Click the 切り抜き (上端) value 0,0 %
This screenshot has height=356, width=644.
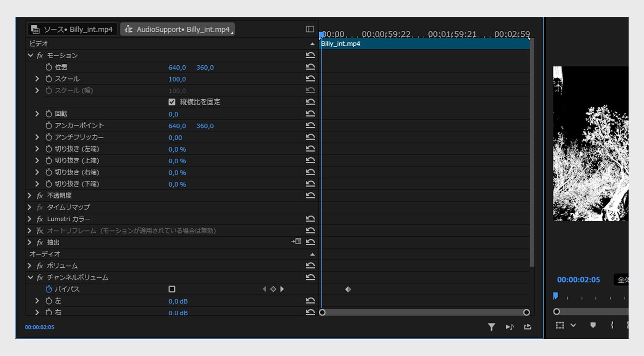(177, 161)
